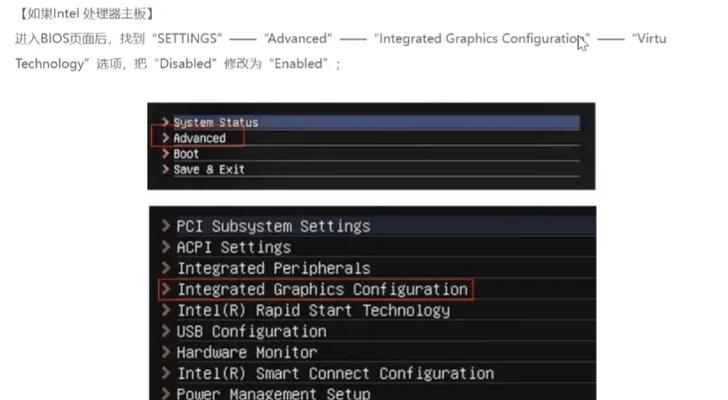Expand the Power Management Setup arrow

click(x=166, y=393)
